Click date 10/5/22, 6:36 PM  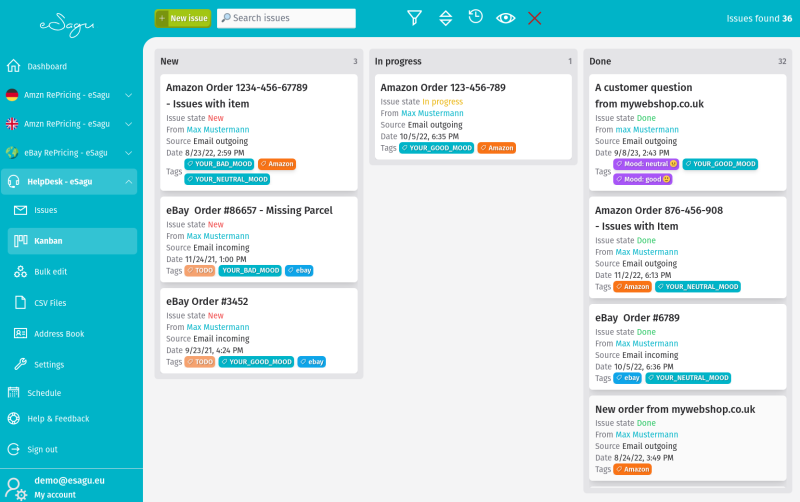tap(644, 367)
